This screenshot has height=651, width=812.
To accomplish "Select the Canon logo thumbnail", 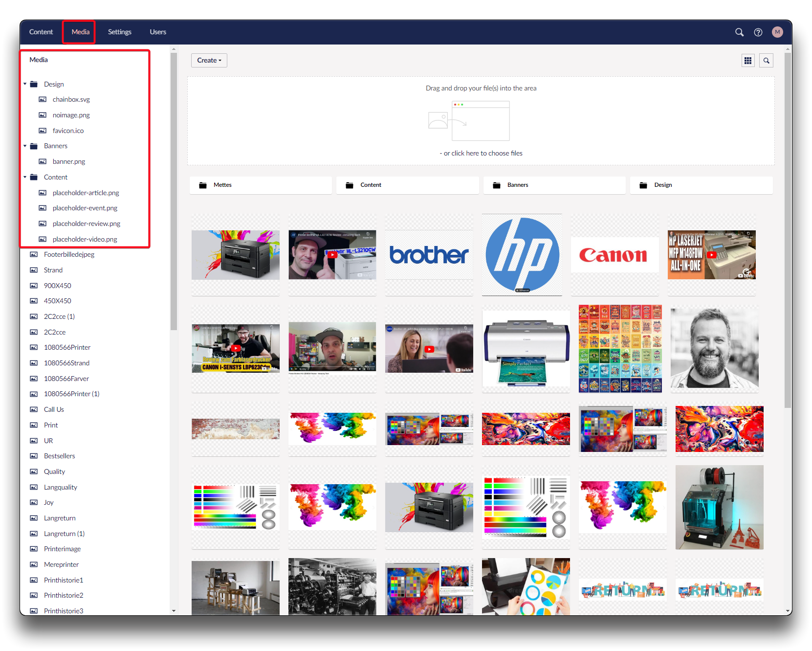I will (x=614, y=255).
